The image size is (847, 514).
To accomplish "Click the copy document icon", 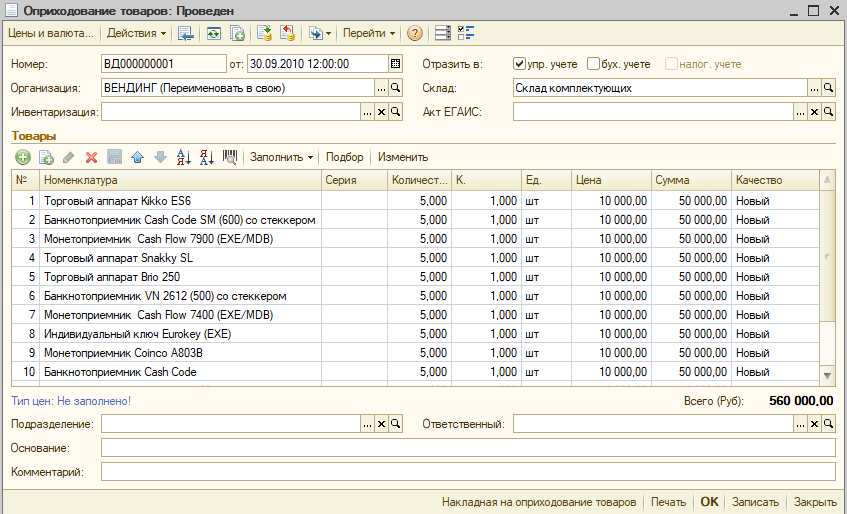I will 237,33.
